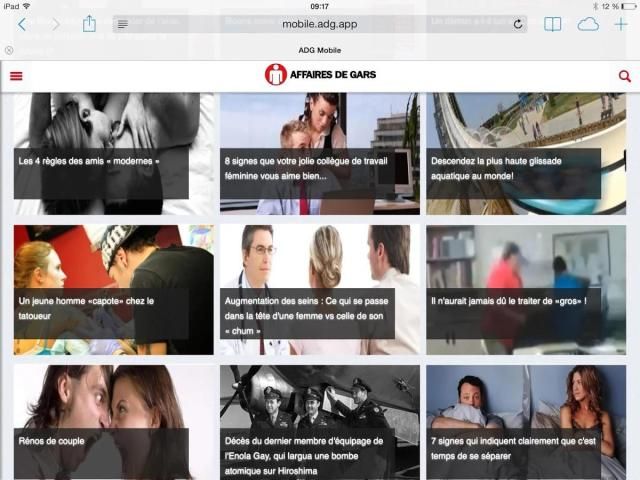Show iCloud tabs cloud icon
640x480 pixels.
point(588,24)
